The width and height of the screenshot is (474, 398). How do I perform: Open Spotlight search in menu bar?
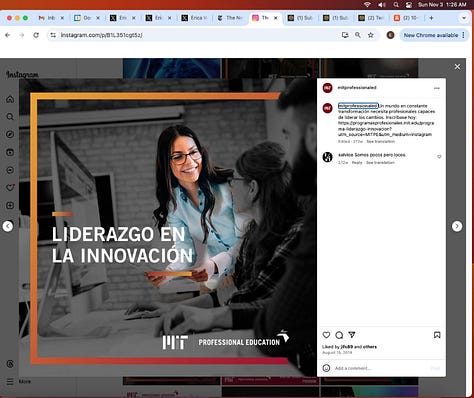396,5
